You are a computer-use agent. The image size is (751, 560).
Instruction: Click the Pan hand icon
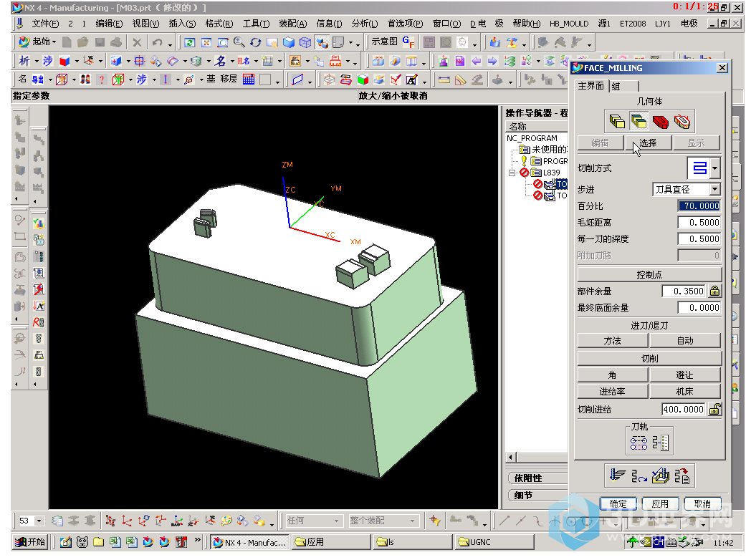(x=272, y=42)
